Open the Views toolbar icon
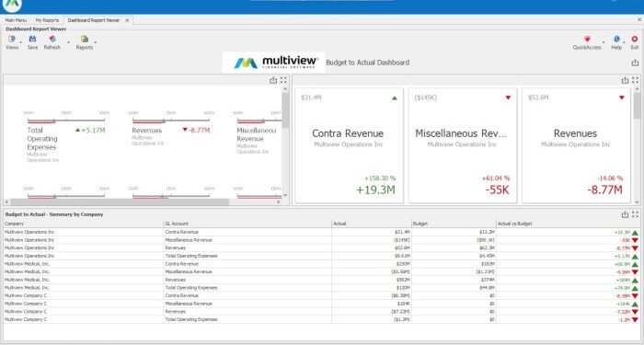The image size is (644, 345). 11,40
